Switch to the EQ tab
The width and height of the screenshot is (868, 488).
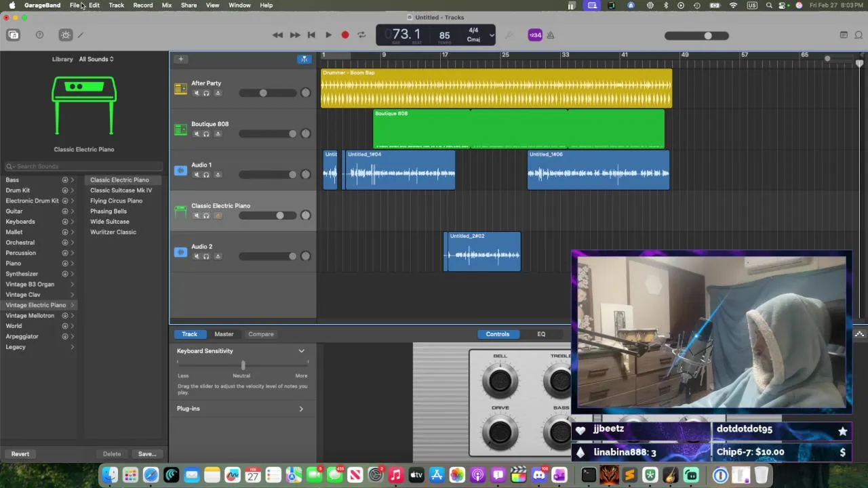541,334
